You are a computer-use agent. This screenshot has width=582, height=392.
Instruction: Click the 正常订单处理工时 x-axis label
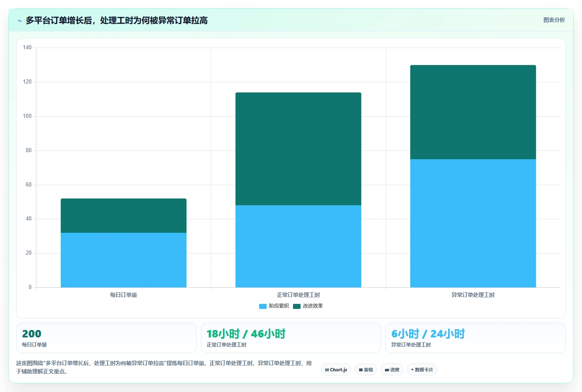pyautogui.click(x=298, y=295)
